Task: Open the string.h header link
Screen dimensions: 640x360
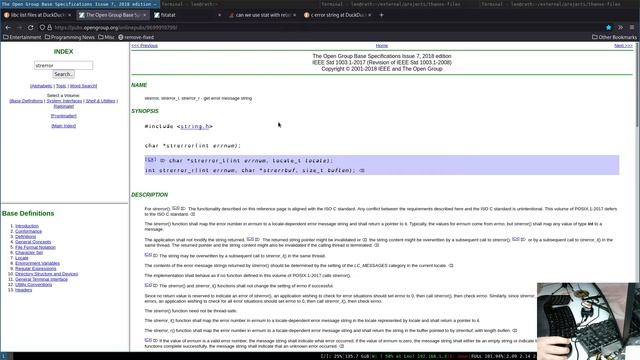Action: [x=195, y=127]
